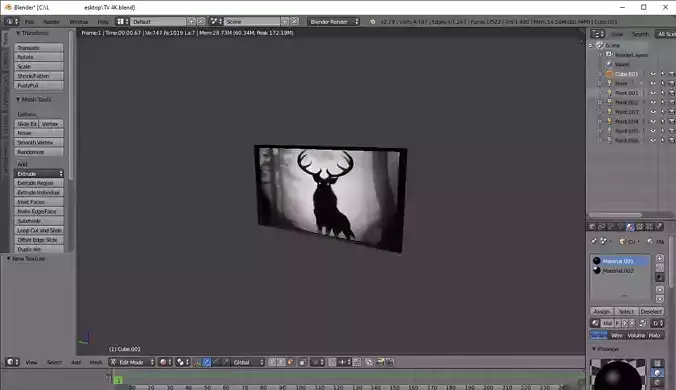
Task: Open the File menu
Action: pyautogui.click(x=29, y=22)
